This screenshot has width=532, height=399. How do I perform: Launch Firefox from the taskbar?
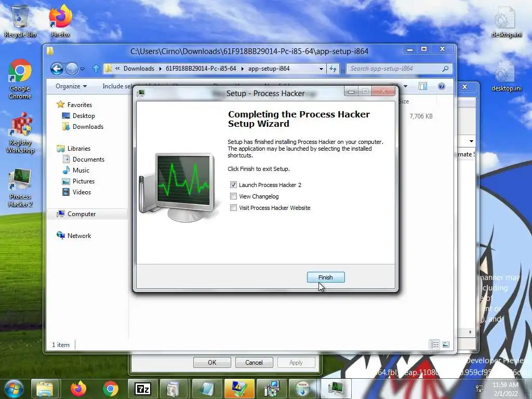(78, 389)
